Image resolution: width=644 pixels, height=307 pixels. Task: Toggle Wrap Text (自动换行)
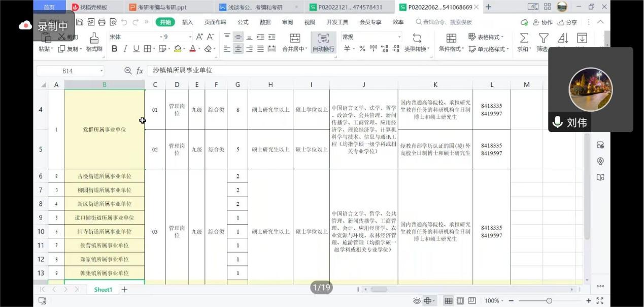pyautogui.click(x=323, y=39)
